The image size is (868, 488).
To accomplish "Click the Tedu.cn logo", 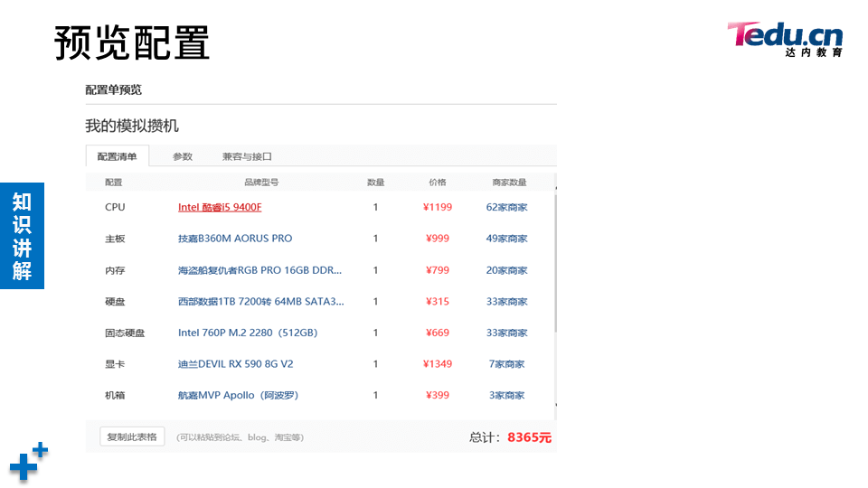I will click(785, 39).
